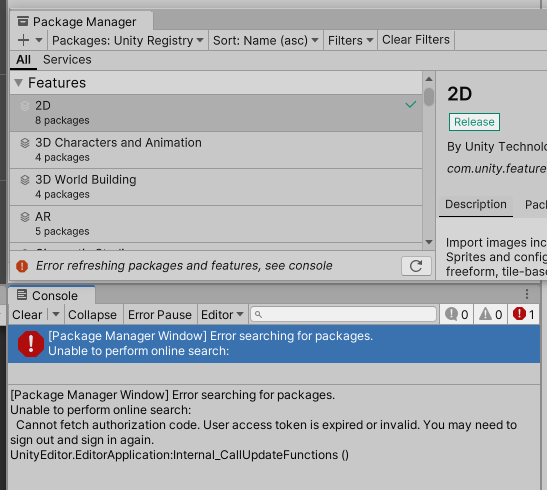Select the Package Manager window tab
547x490 pixels.
click(x=81, y=22)
